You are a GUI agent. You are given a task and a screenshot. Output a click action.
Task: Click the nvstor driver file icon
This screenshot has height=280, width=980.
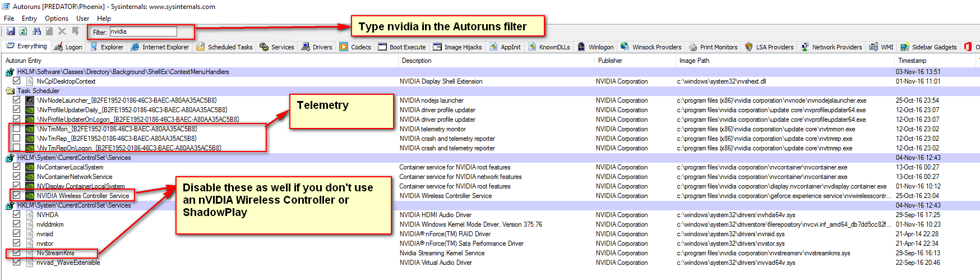coord(30,244)
